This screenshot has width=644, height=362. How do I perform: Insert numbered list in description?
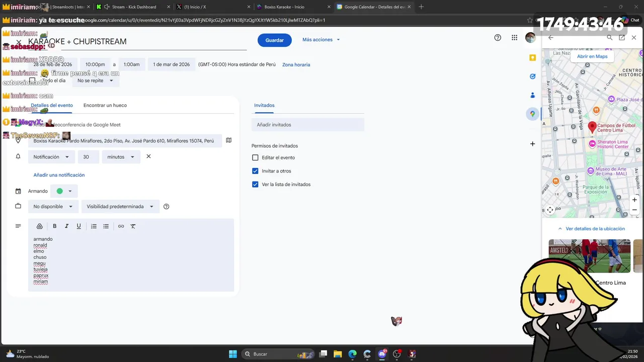(x=94, y=226)
